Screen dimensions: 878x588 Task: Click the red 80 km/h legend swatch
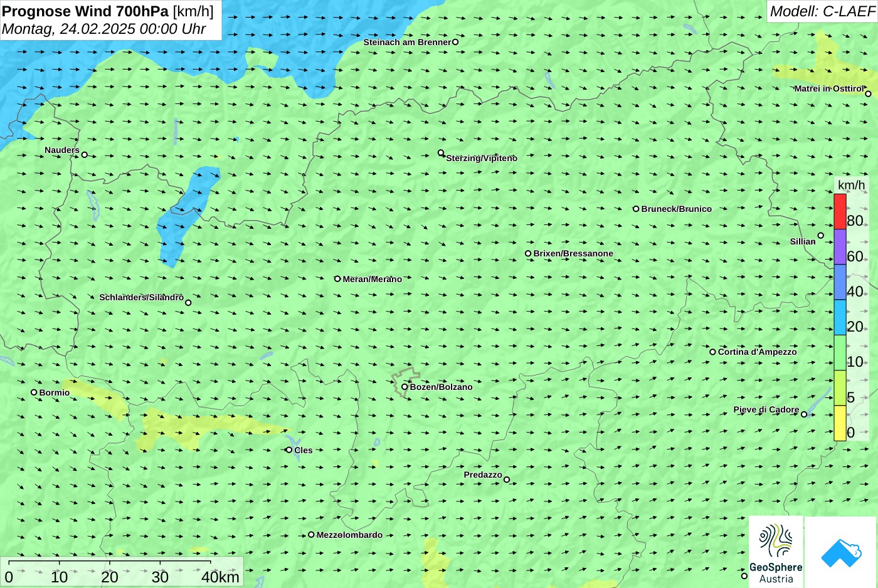click(840, 212)
